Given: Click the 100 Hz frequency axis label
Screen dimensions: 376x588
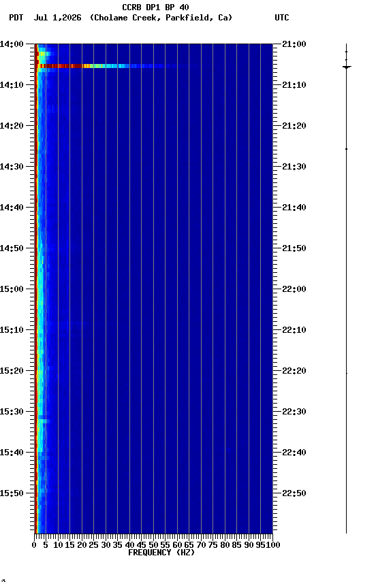Looking at the screenshot, I should point(273,545).
